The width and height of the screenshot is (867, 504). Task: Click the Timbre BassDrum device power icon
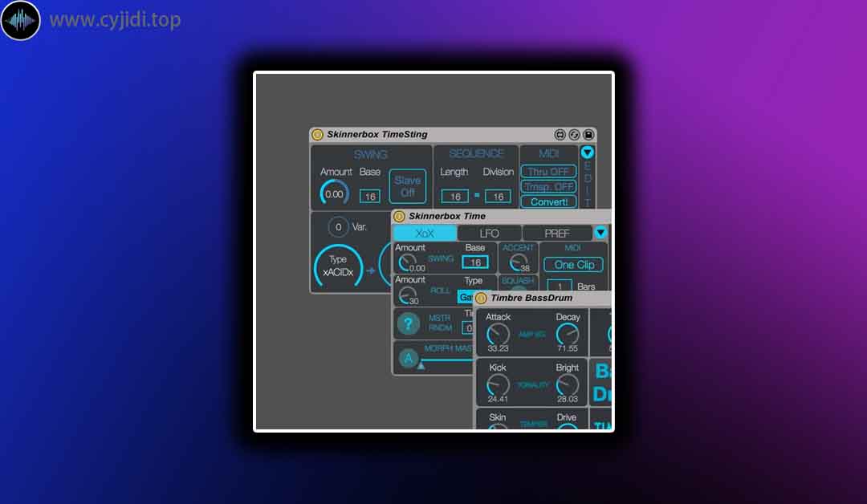tap(481, 298)
